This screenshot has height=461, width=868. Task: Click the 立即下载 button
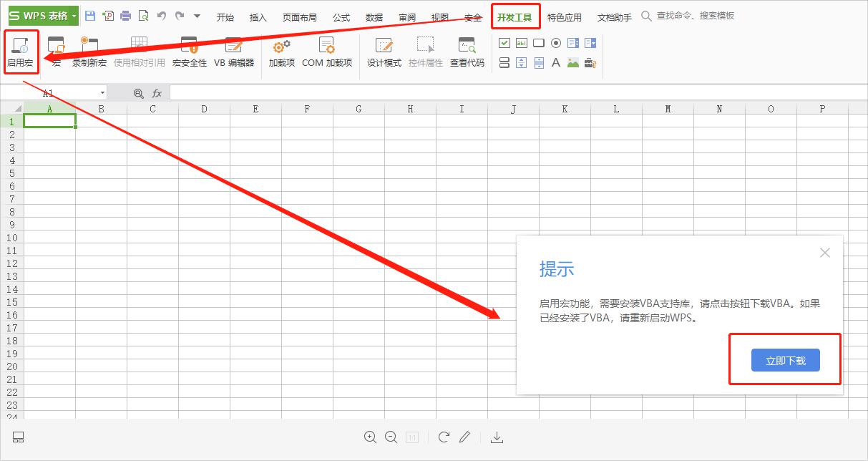[785, 361]
